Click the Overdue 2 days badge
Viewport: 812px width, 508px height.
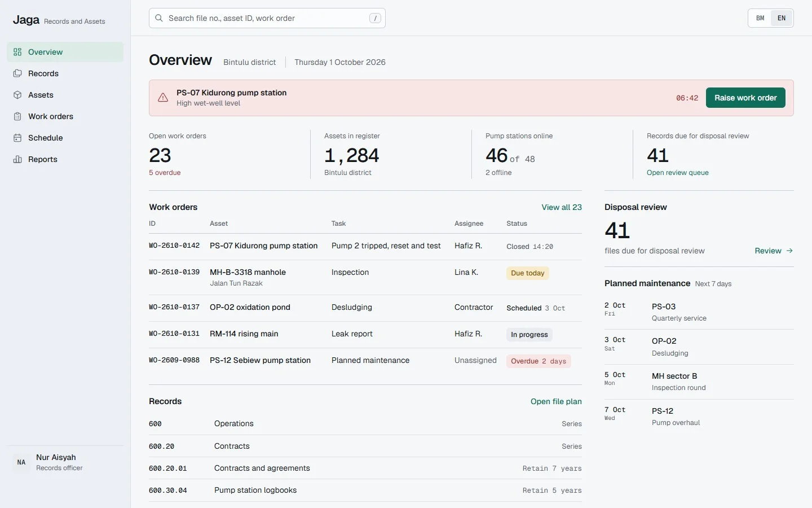(x=539, y=361)
